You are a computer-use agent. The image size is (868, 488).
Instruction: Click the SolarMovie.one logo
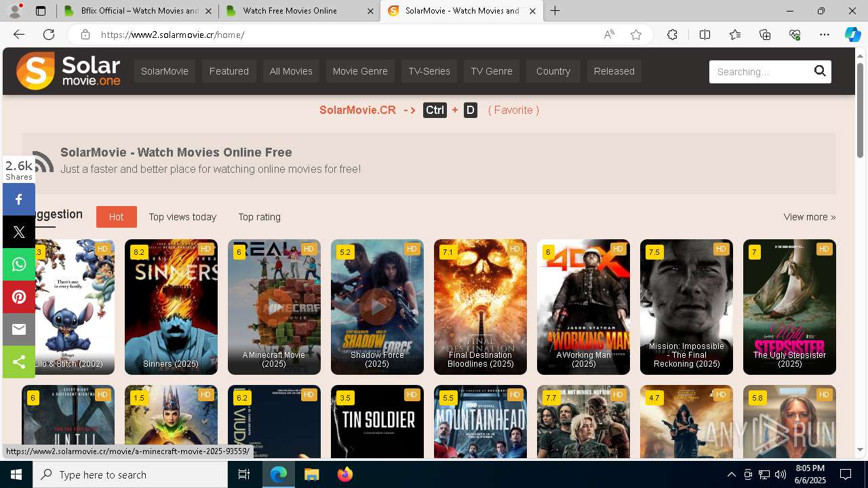point(68,71)
